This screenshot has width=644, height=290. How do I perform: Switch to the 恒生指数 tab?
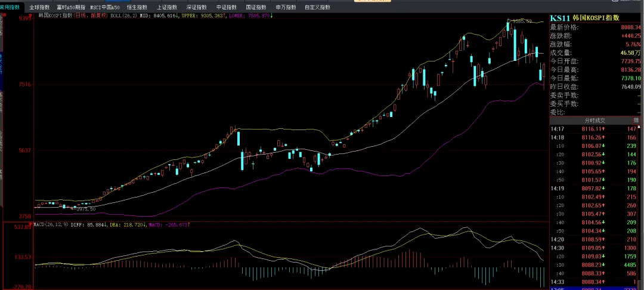coord(137,7)
